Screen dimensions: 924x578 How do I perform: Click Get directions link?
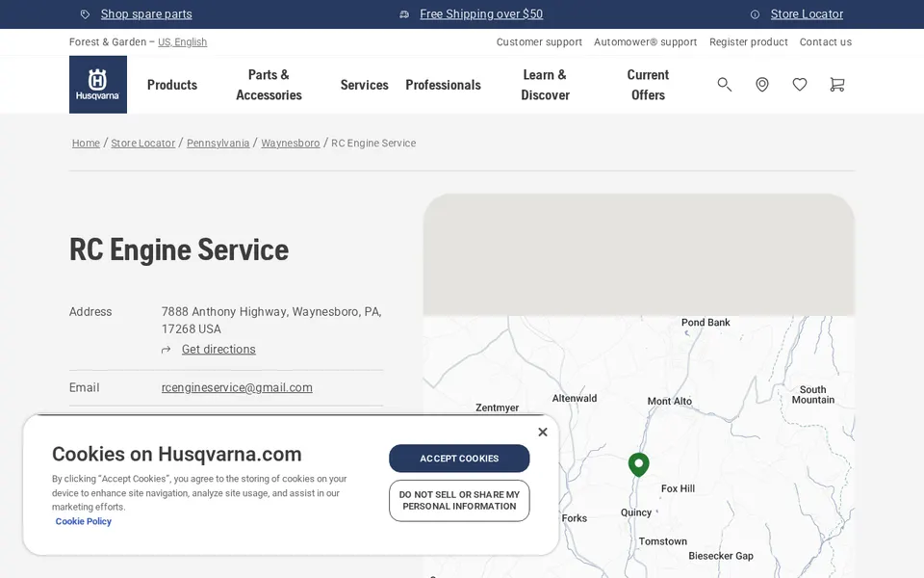(x=218, y=349)
